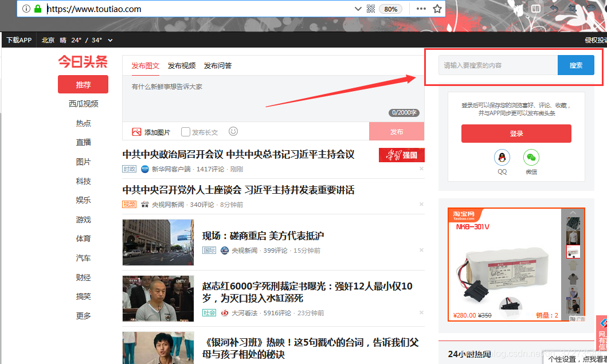
Task: Open headline 《银河补习班》热映
Action: [311, 348]
